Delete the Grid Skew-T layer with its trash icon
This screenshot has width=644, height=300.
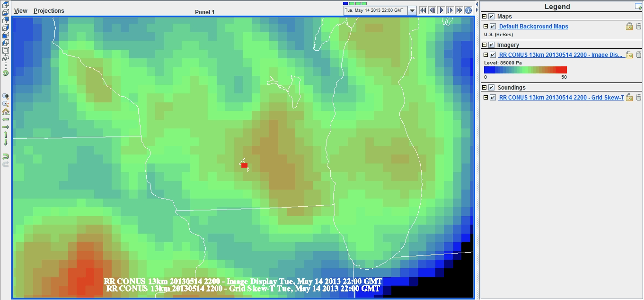click(638, 98)
